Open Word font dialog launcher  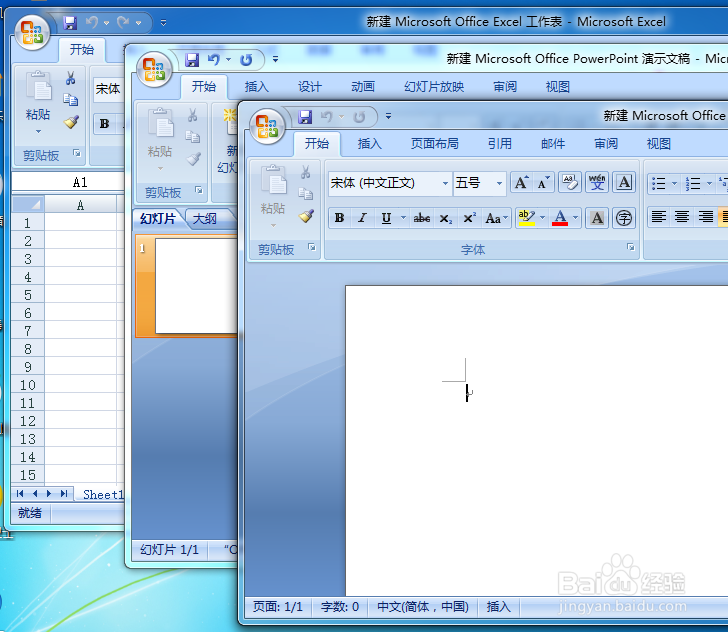[x=630, y=247]
